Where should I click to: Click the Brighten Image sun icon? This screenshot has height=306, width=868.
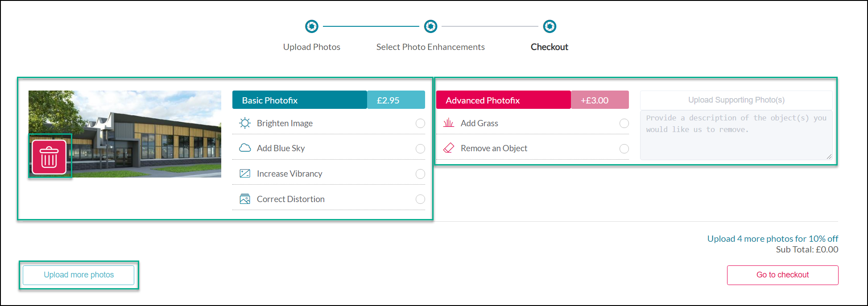click(245, 123)
